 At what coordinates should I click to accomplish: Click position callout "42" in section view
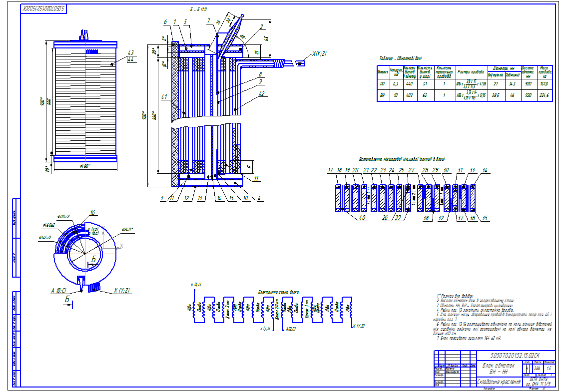click(262, 93)
